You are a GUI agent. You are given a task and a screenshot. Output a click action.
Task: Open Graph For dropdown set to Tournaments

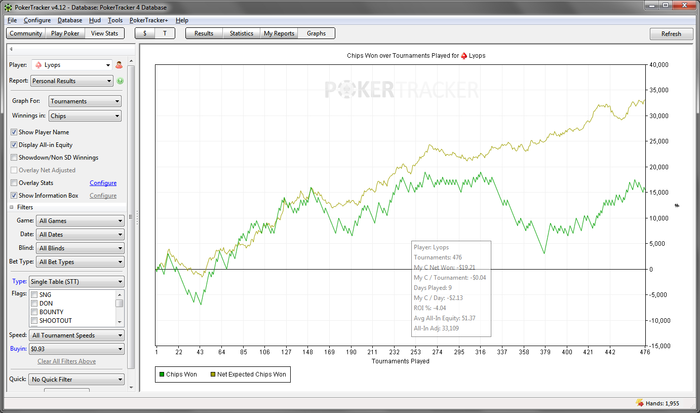85,101
